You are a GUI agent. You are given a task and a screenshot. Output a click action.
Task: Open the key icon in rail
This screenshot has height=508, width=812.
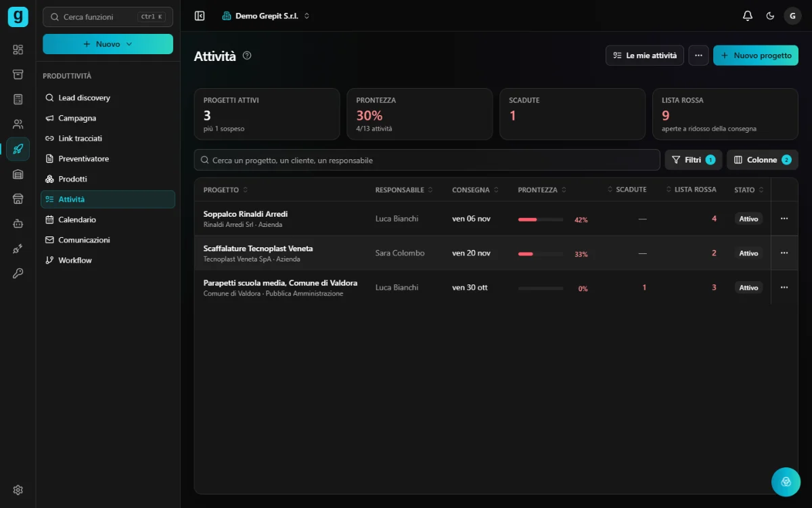point(18,273)
